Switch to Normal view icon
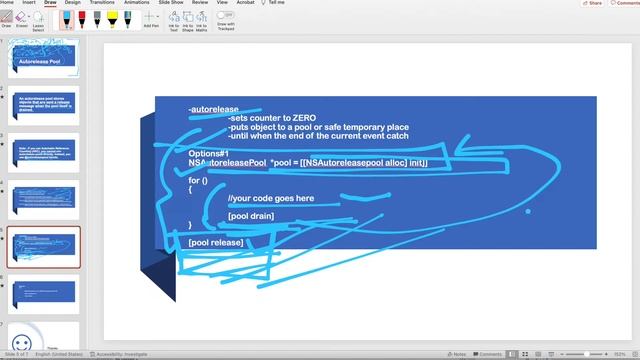The image size is (640, 360). point(511,354)
